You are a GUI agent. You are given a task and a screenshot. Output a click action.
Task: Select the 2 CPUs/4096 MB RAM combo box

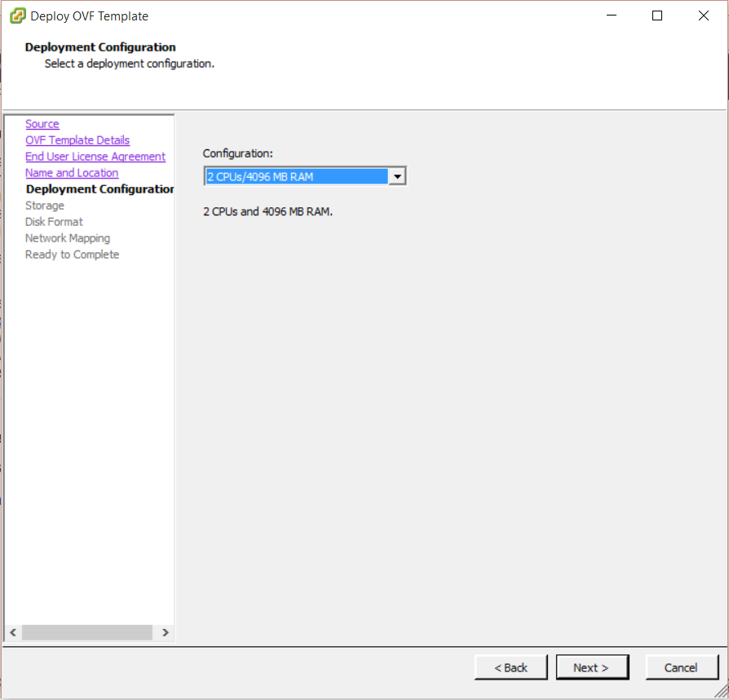[x=305, y=176]
